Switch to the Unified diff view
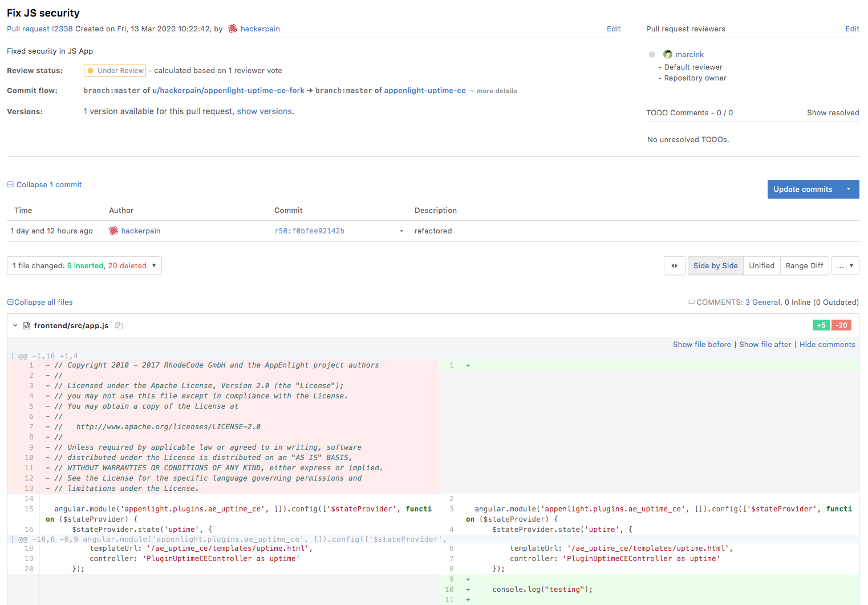The image size is (868, 605). [x=761, y=266]
